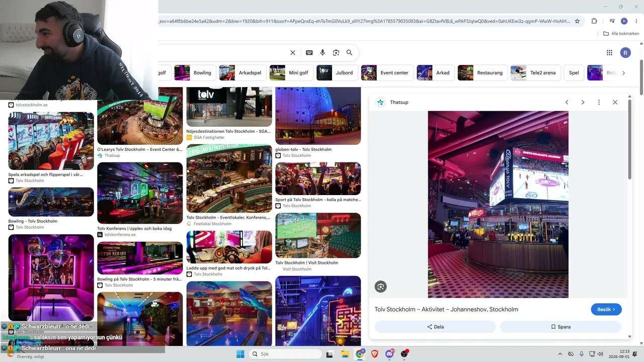
Task: Click the Lens icon on the preview image
Action: 380,287
